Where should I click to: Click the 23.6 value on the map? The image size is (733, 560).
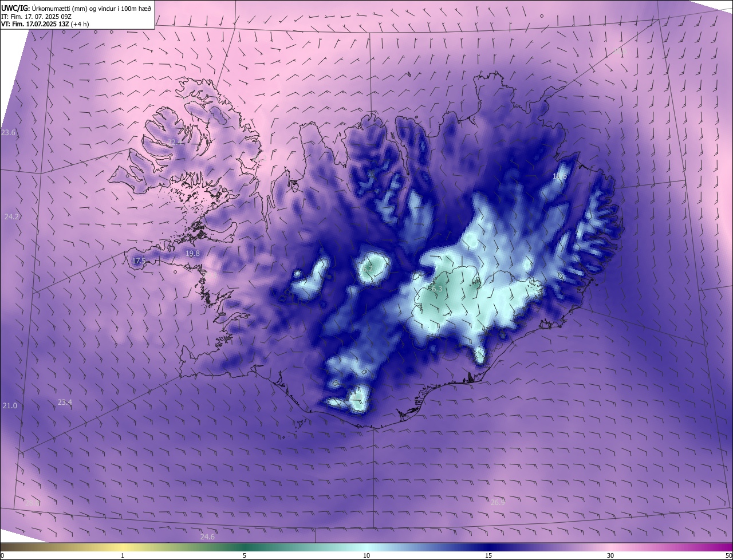click(x=9, y=133)
